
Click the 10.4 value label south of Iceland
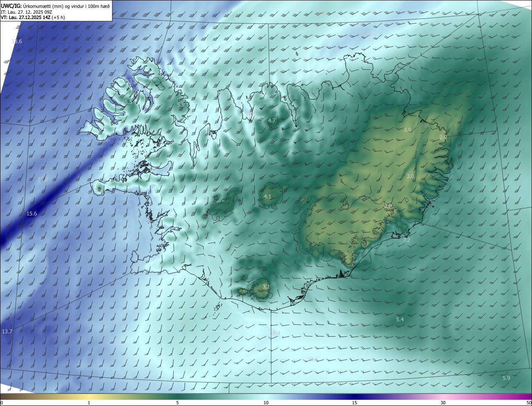click(x=275, y=333)
